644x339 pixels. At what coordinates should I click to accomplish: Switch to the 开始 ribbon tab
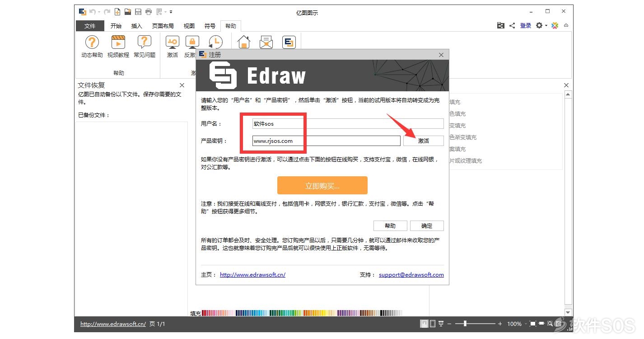[116, 26]
